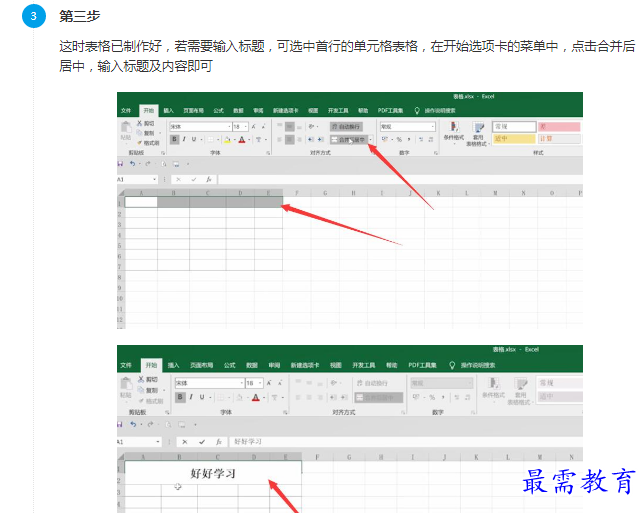Open number format dropdown in first screenshot
The image size is (644, 513).
pyautogui.click(x=432, y=127)
